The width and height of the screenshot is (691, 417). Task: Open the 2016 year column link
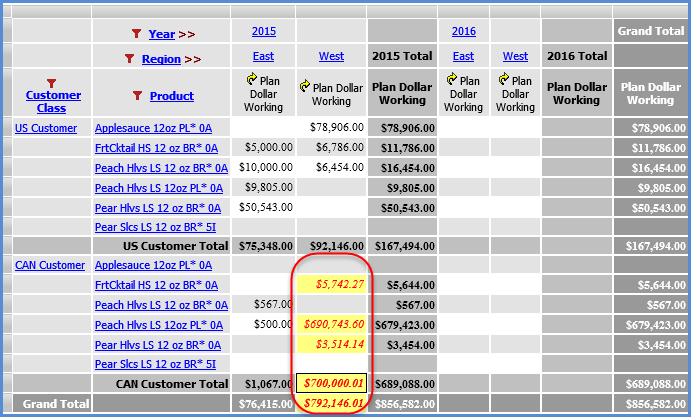[463, 32]
